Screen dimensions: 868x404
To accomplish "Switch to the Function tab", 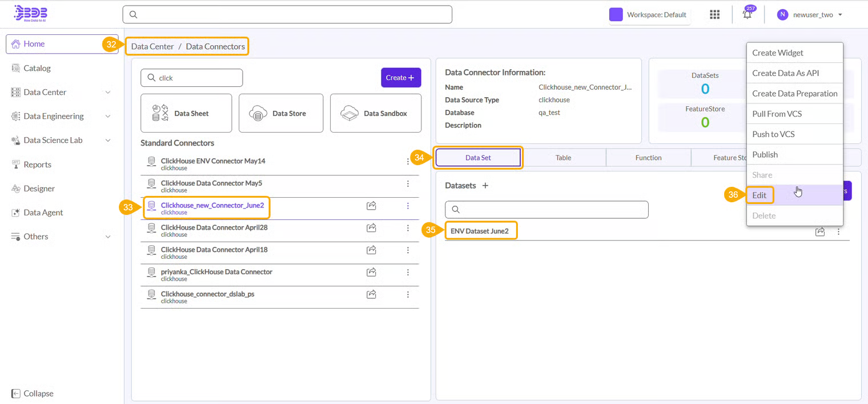I will [x=648, y=158].
